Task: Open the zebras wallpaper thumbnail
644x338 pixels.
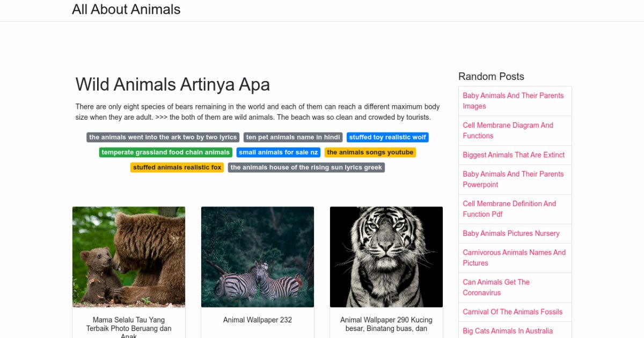Action: tap(258, 256)
